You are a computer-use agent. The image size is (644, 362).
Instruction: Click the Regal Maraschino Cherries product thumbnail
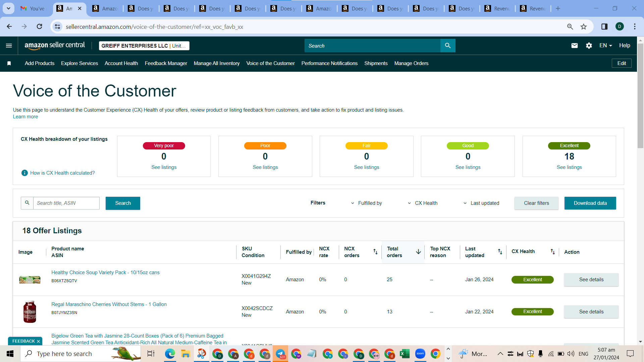click(30, 312)
